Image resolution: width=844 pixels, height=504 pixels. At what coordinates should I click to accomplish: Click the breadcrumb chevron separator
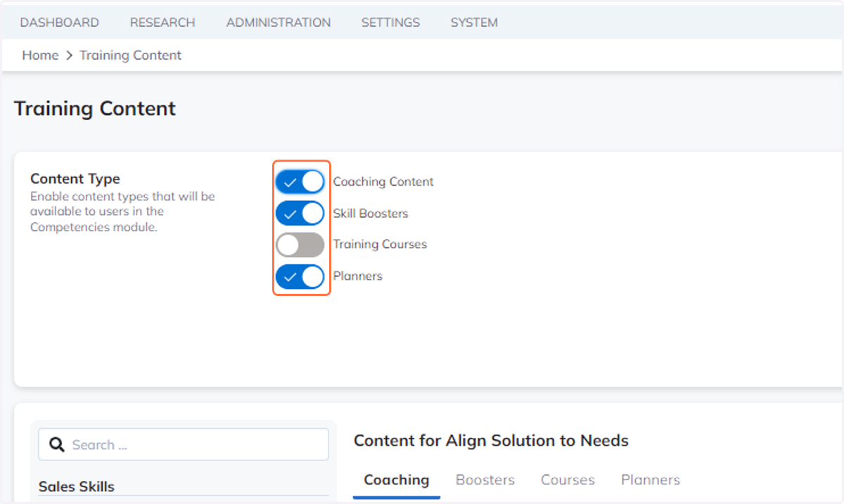(69, 56)
